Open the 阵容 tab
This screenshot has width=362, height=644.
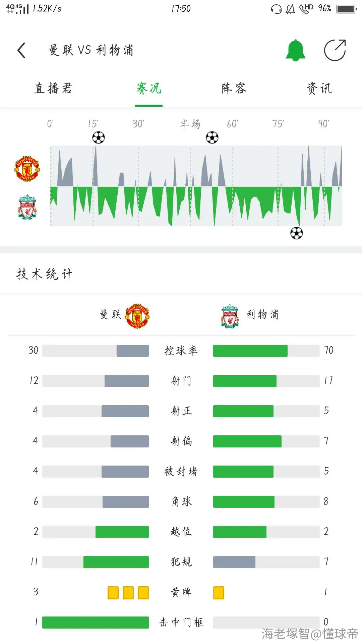coord(234,89)
